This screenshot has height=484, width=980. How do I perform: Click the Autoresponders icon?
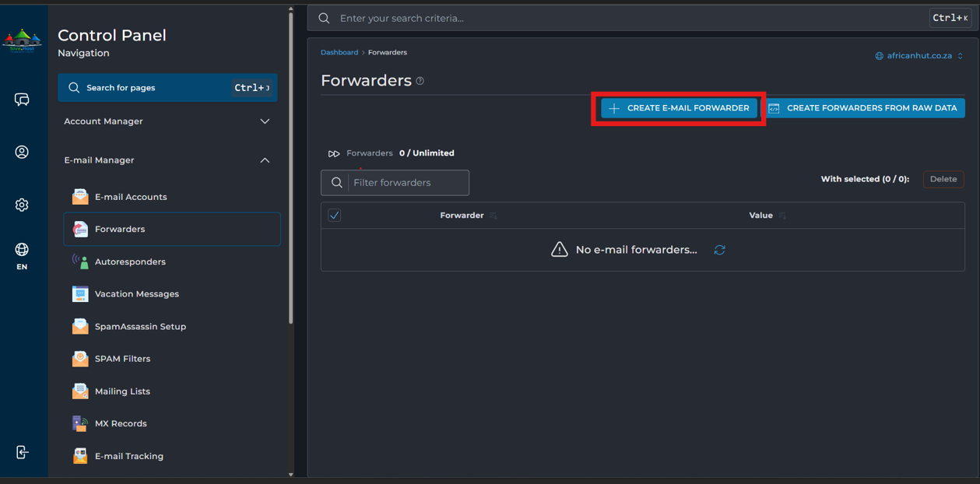[80, 261]
